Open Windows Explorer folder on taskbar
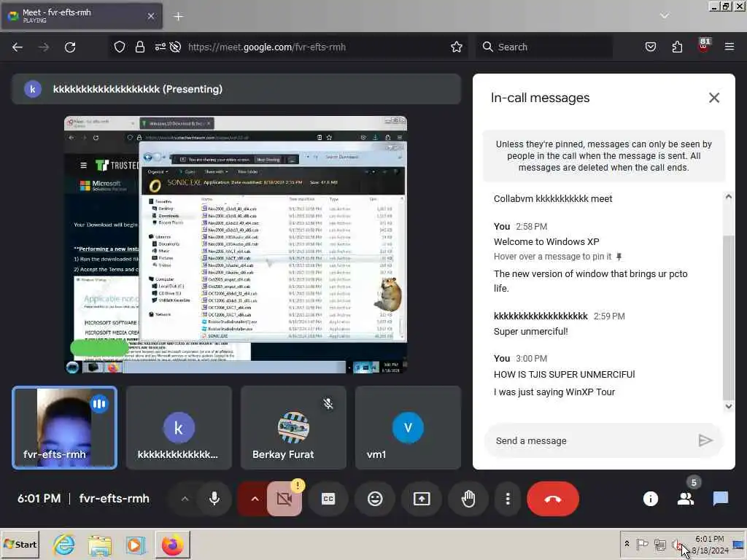This screenshot has width=747, height=560. click(99, 544)
